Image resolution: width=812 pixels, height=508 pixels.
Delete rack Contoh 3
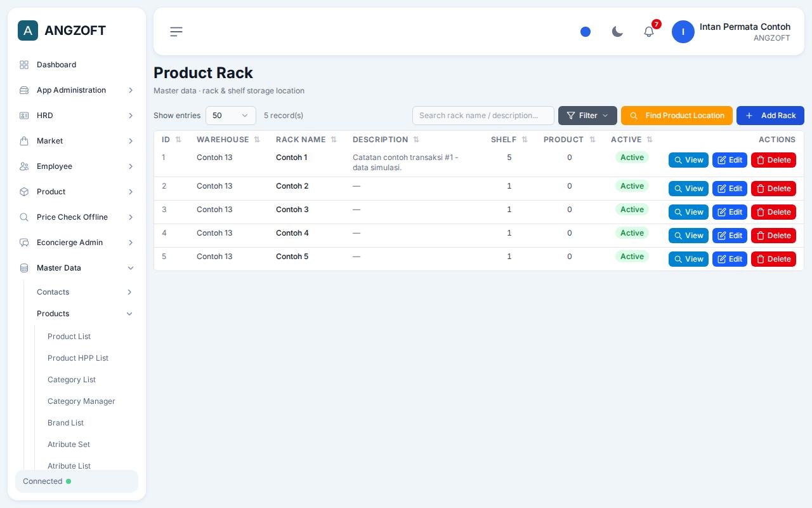click(773, 212)
